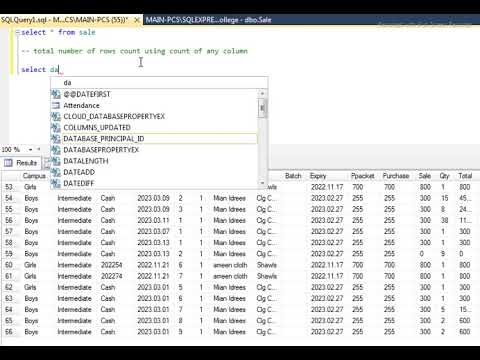Viewport: 480px width, 360px height.
Task: Click the Sale column header
Action: pos(425,176)
